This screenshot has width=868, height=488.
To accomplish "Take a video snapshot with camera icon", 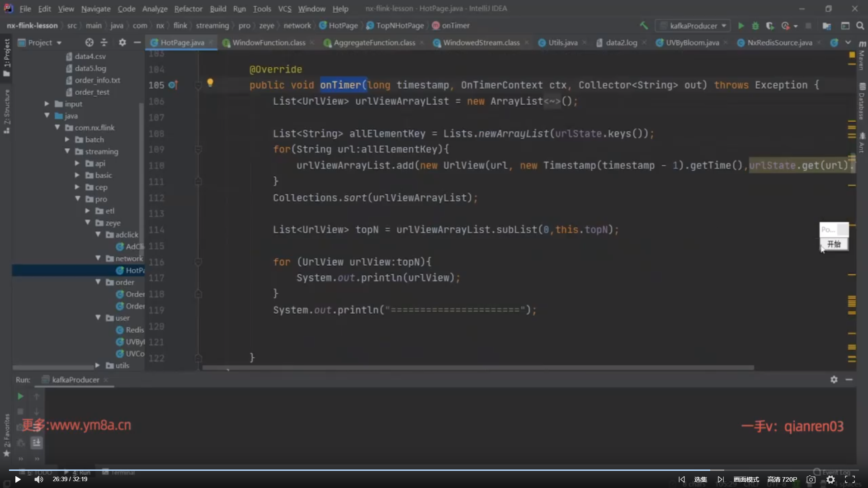I will tap(811, 479).
